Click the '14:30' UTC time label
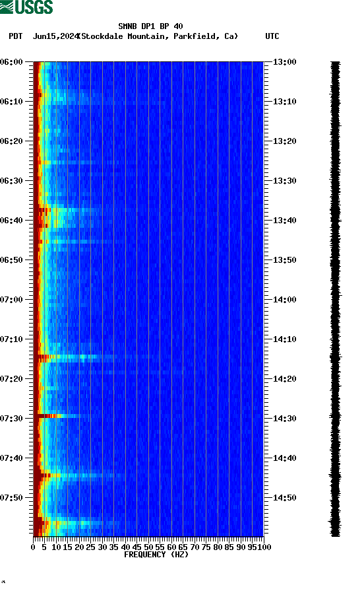This screenshot has width=364, height=589. pyautogui.click(x=284, y=419)
